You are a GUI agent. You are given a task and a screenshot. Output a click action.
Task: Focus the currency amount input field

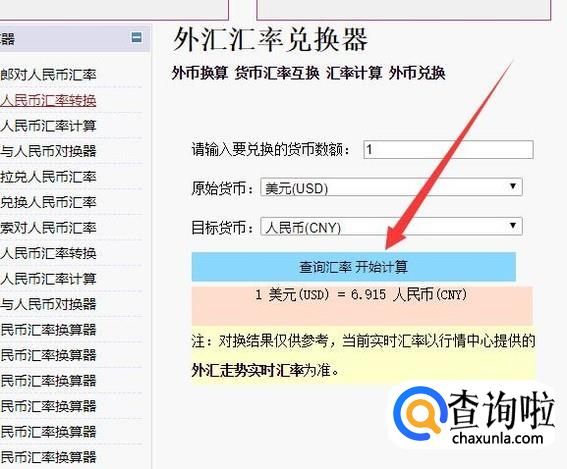click(x=448, y=149)
